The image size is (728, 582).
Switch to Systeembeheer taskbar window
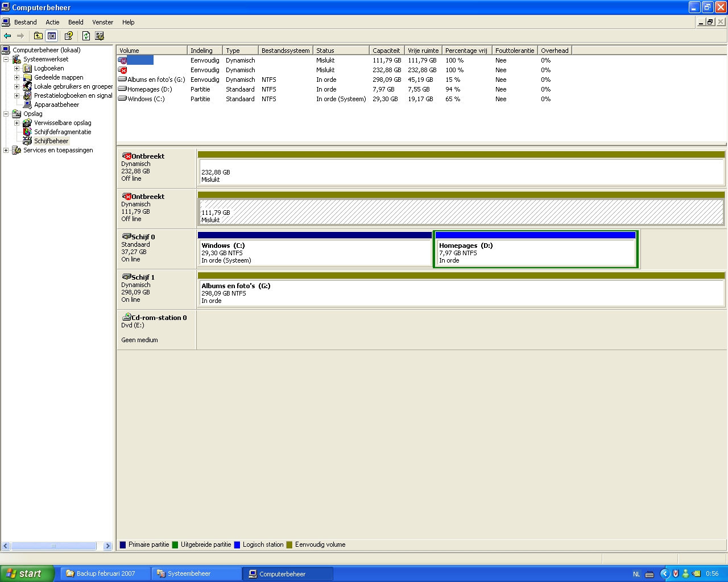(x=197, y=573)
